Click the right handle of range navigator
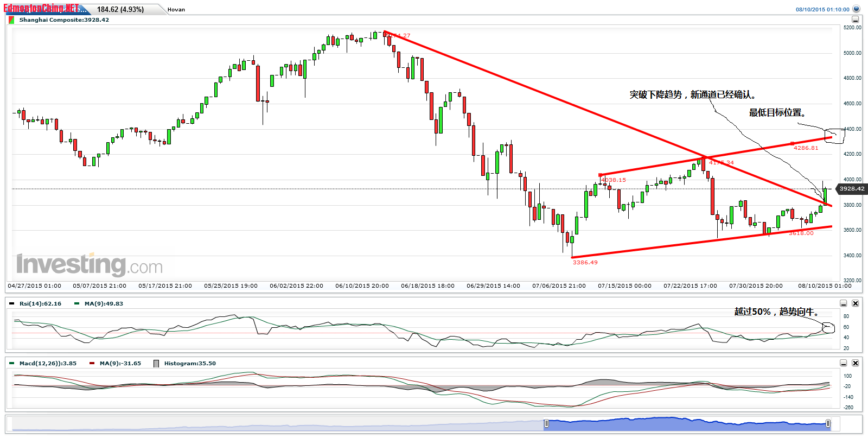This screenshot has height=438, width=868. click(x=828, y=423)
